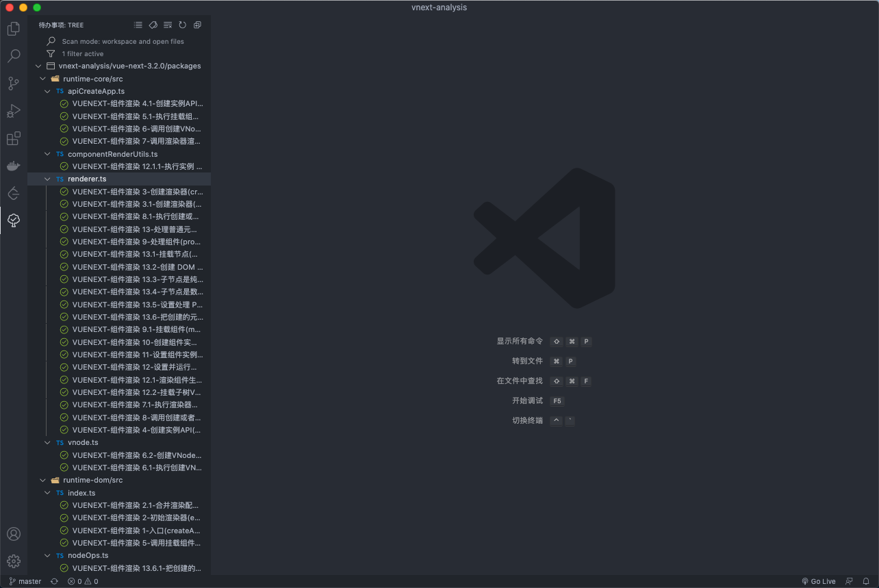Open errors and warnings count in status bar

coord(83,581)
